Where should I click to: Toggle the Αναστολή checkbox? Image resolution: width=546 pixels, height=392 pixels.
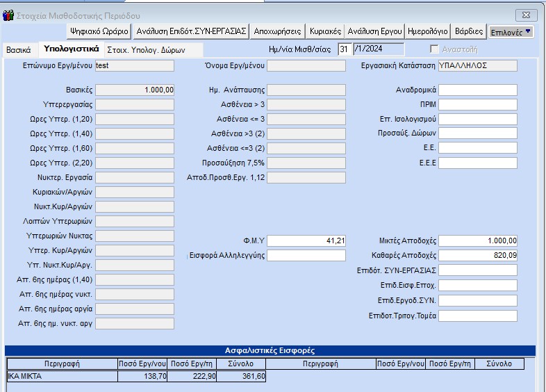[x=434, y=49]
